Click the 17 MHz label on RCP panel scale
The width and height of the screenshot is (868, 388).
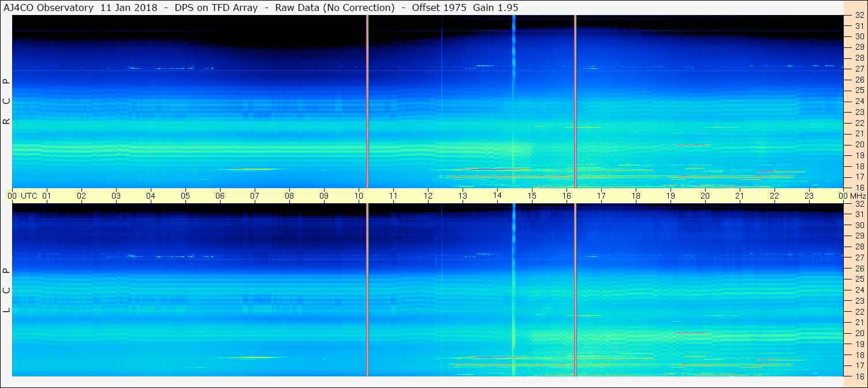pyautogui.click(x=859, y=177)
